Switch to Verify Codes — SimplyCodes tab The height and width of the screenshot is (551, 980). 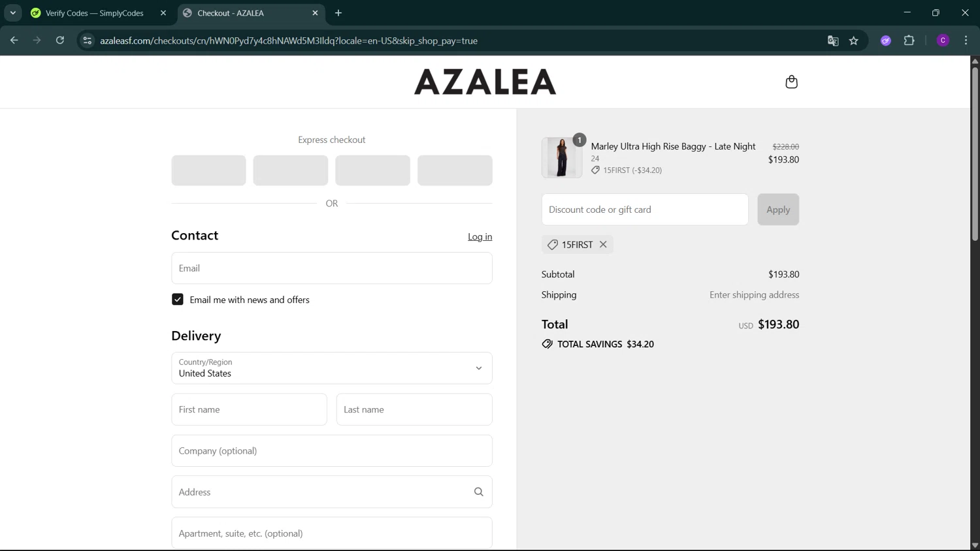tap(95, 13)
